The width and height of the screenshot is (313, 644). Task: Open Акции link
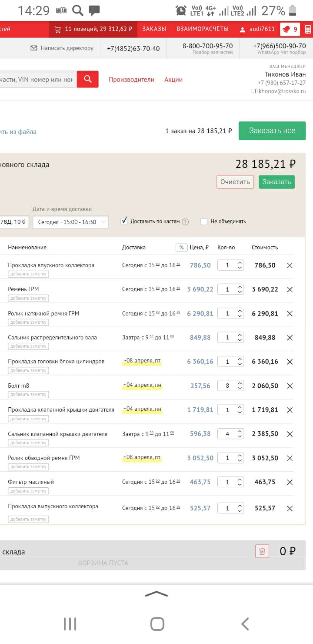pyautogui.click(x=173, y=80)
